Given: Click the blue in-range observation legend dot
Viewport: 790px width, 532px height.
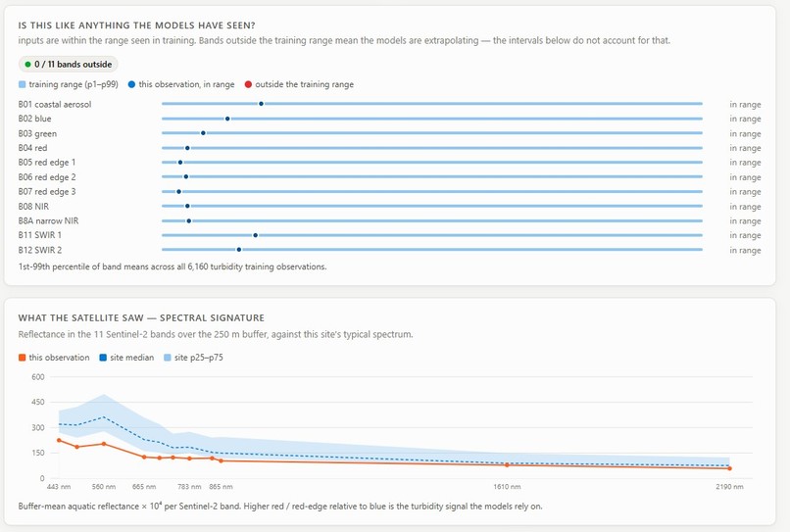Looking at the screenshot, I should click(x=131, y=84).
